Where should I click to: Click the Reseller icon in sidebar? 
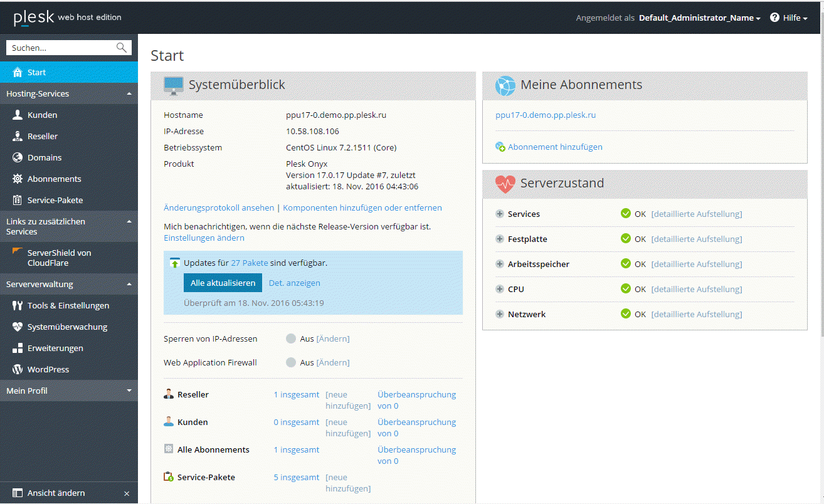[x=18, y=136]
